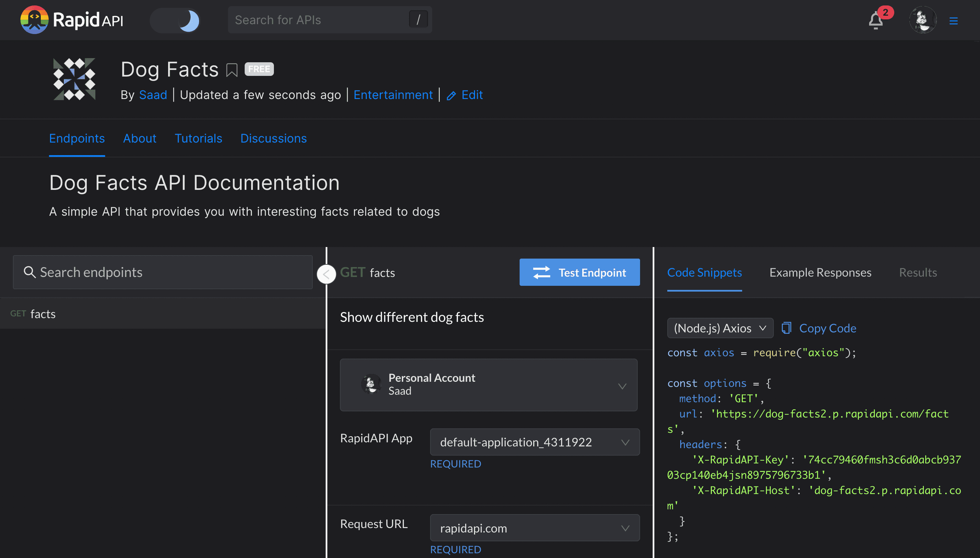Click the 'Dog Facts API Documentation' heading
This screenshot has width=980, height=558.
pyautogui.click(x=194, y=182)
